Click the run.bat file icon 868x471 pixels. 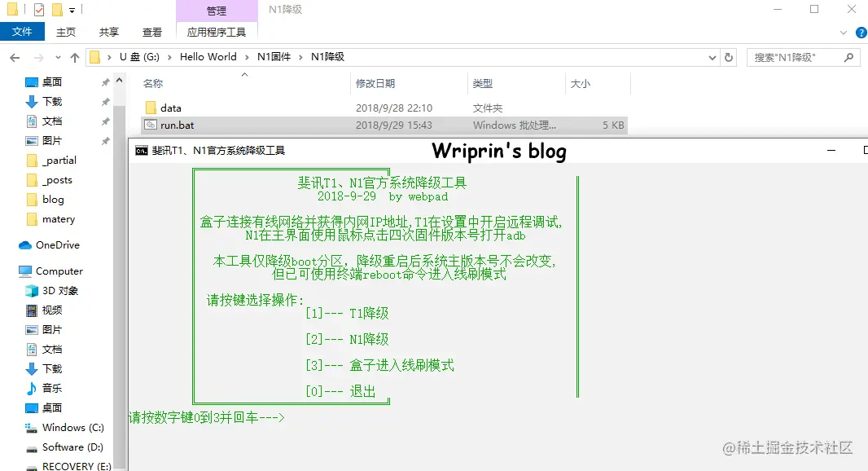(151, 125)
